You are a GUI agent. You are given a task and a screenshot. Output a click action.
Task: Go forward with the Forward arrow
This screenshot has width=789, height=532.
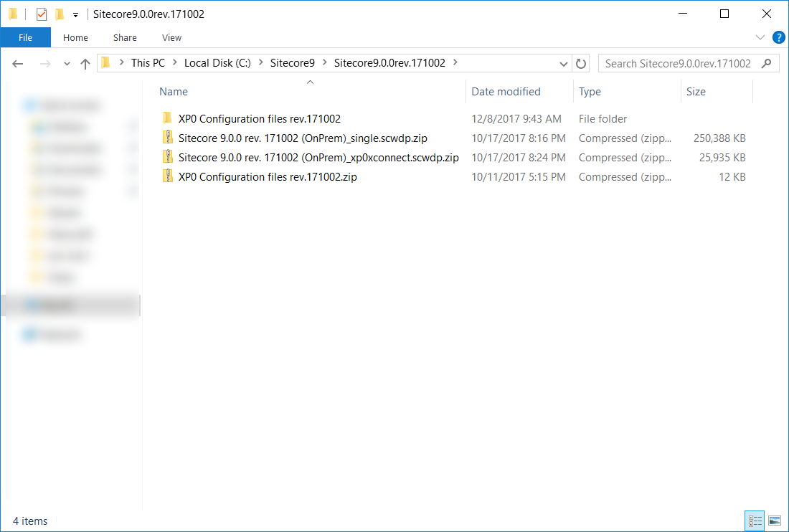coord(45,63)
